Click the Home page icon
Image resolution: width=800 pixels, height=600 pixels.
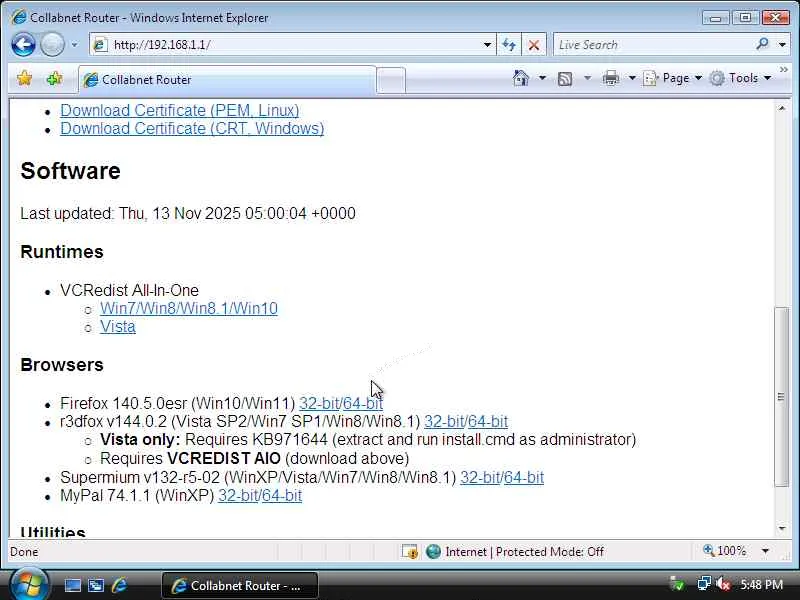[521, 78]
